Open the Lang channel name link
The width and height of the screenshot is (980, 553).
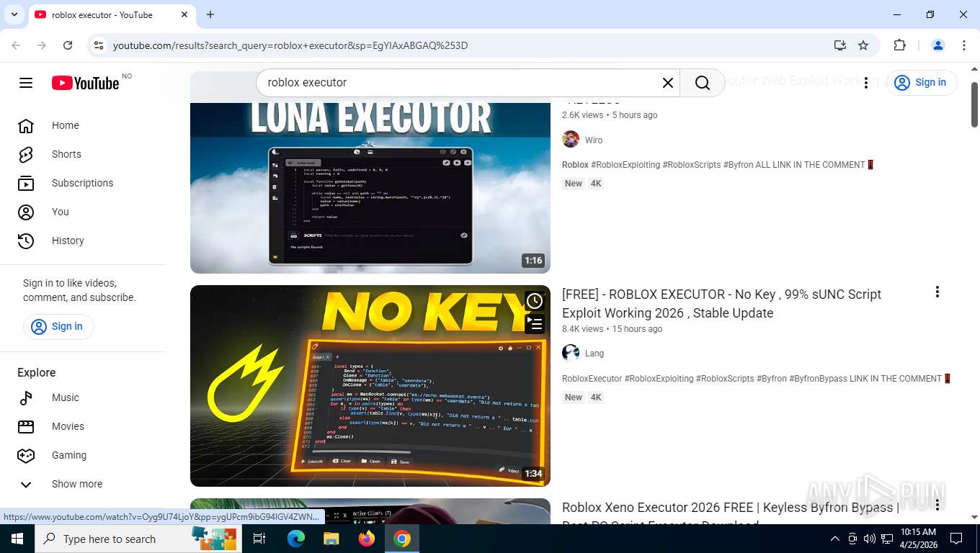click(x=594, y=354)
